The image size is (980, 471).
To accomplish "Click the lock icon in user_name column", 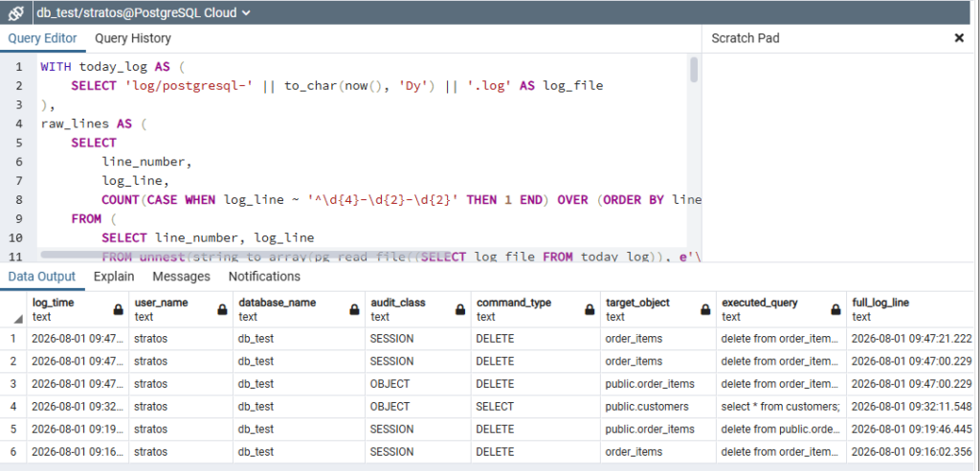I will click(222, 309).
